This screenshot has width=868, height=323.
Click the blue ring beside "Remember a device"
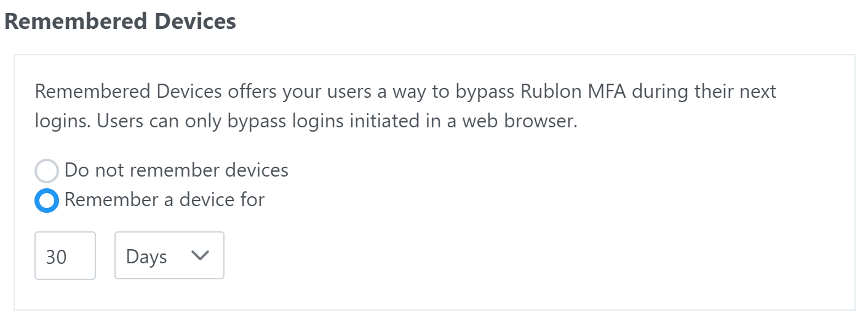pos(47,201)
